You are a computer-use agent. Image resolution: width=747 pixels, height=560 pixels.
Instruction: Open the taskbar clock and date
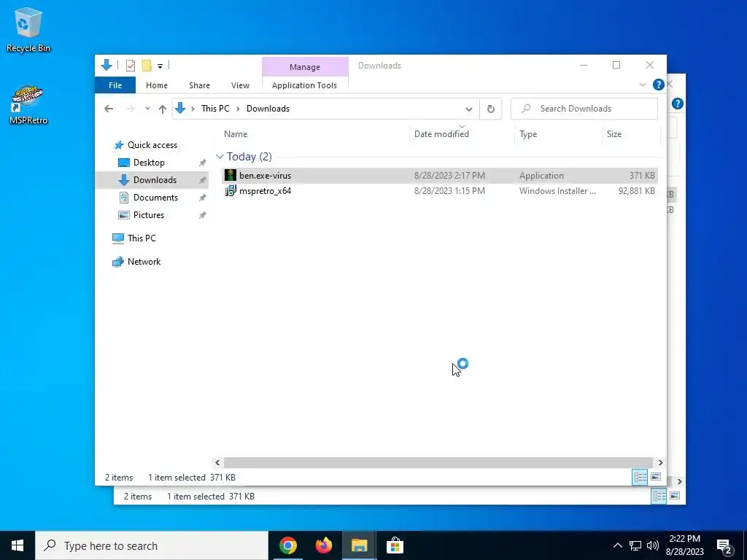(x=684, y=545)
